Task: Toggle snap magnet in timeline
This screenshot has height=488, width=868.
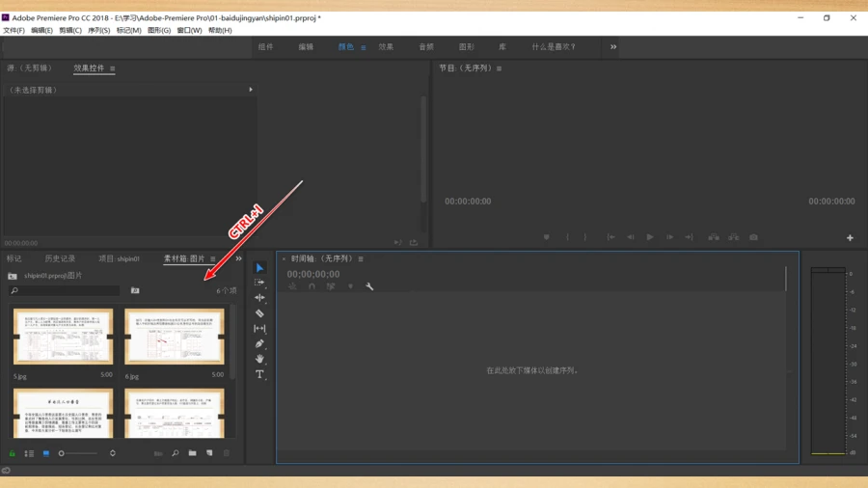Action: tap(312, 286)
